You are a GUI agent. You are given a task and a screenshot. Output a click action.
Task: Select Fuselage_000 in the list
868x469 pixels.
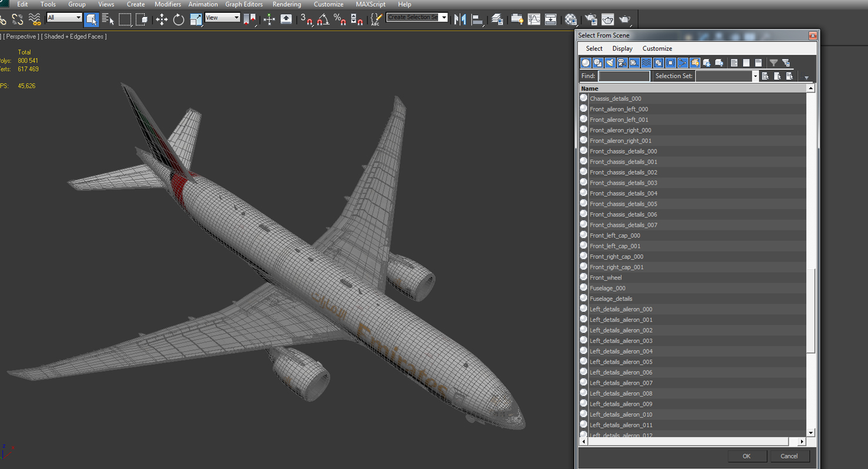(608, 288)
